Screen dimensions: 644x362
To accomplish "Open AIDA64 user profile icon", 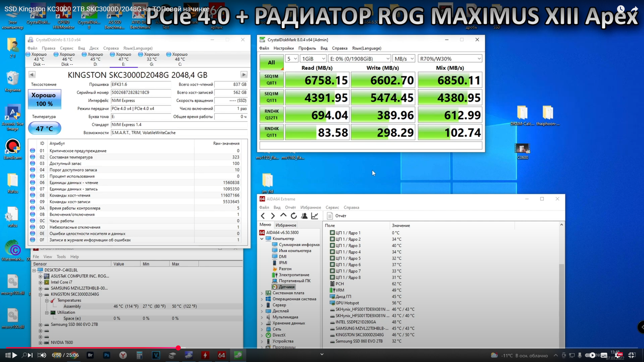I will tap(304, 216).
